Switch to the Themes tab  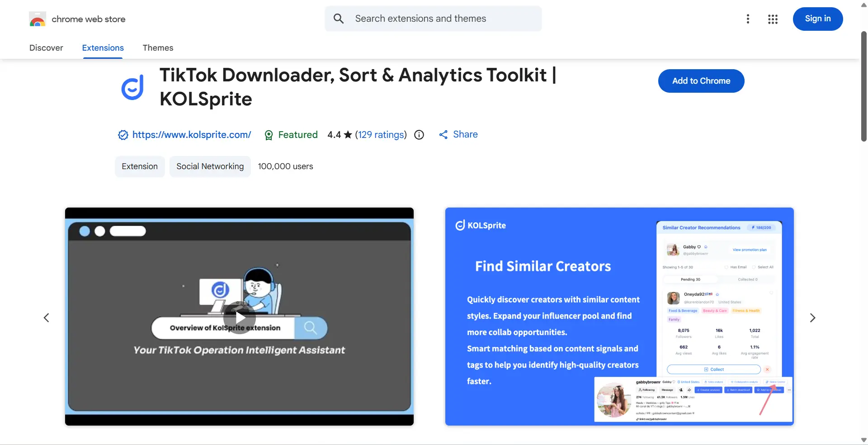tap(158, 48)
